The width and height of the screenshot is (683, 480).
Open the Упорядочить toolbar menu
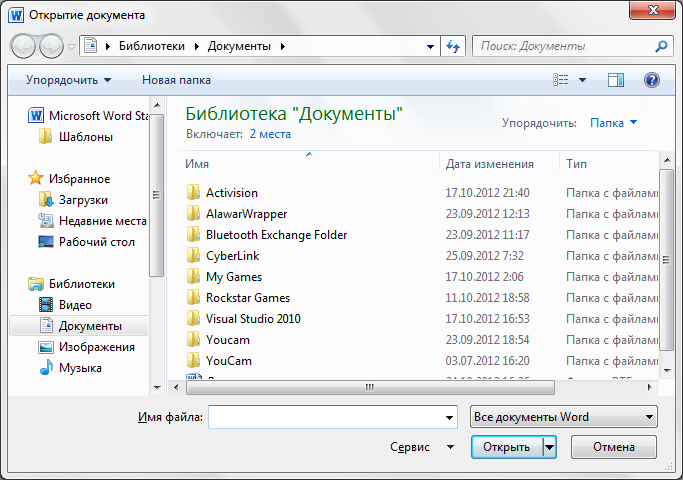[68, 80]
